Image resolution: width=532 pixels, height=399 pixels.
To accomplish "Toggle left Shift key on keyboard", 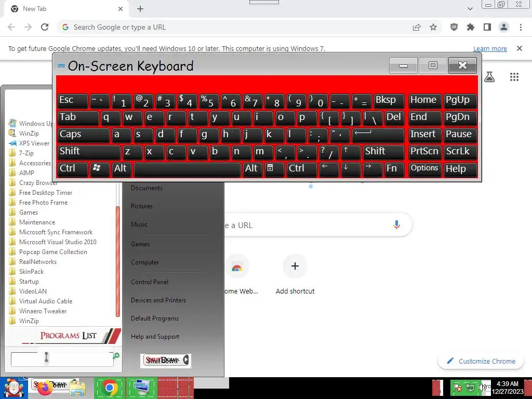I will click(x=89, y=152).
